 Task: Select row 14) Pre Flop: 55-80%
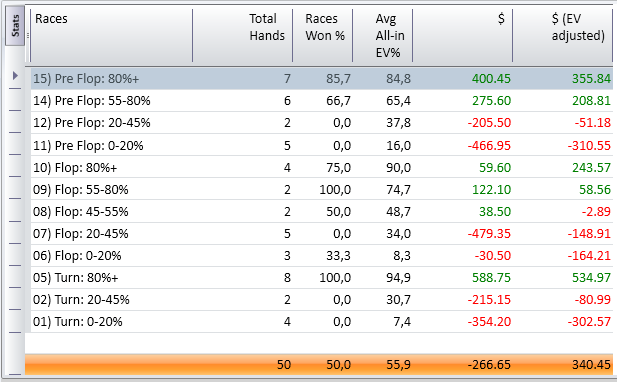tap(321, 101)
